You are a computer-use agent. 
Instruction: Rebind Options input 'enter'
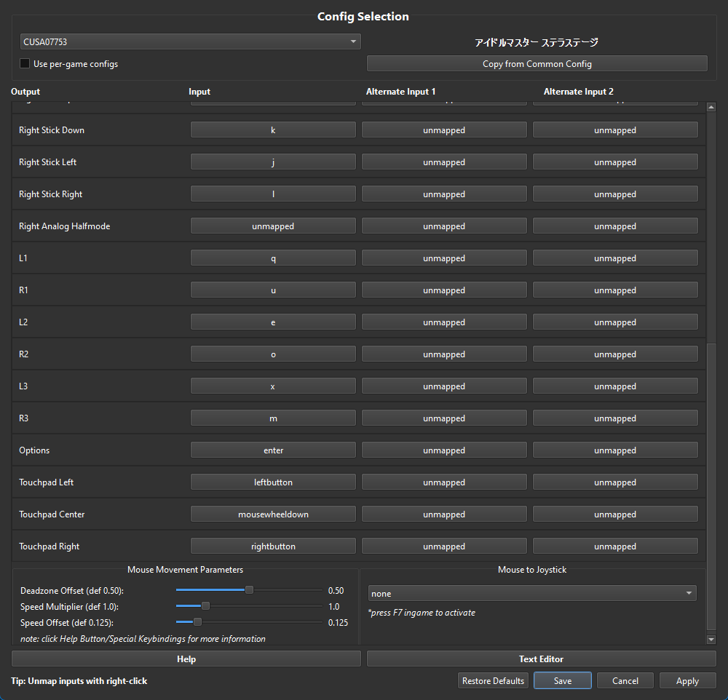(x=273, y=450)
